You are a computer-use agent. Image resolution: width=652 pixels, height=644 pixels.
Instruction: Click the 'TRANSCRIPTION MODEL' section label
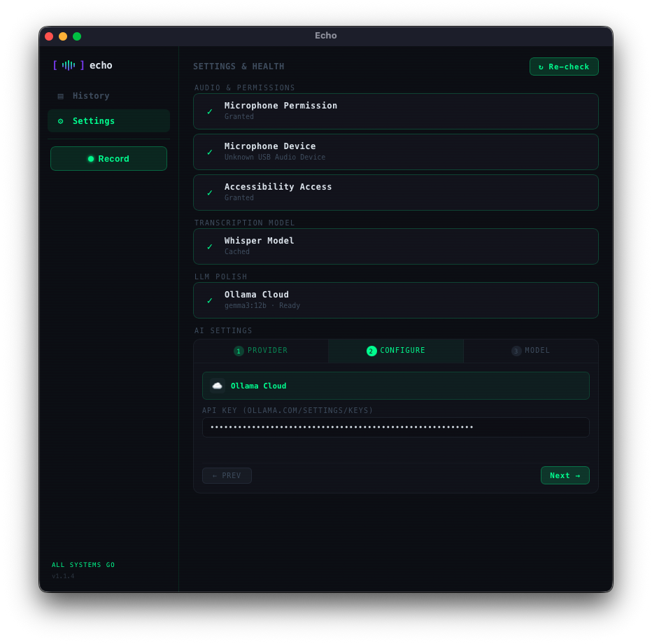tap(245, 223)
